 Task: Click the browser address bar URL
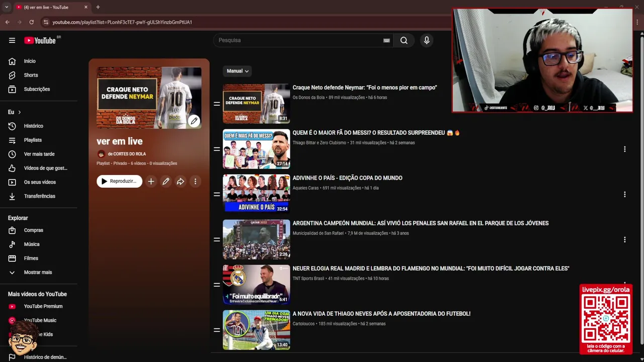[122, 22]
